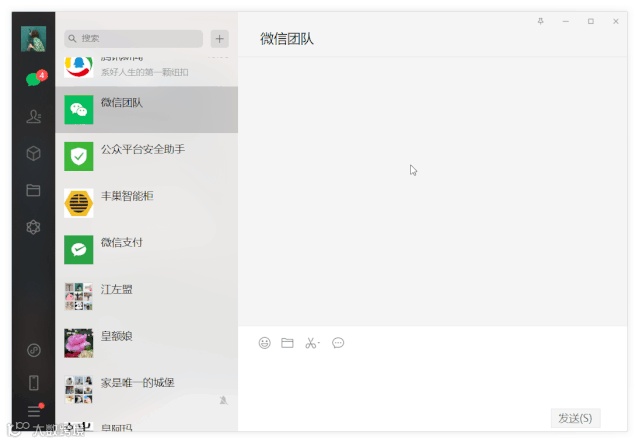Click the yellow hexagon 丰巢智能柜 avatar
639x443 pixels.
coord(79,203)
